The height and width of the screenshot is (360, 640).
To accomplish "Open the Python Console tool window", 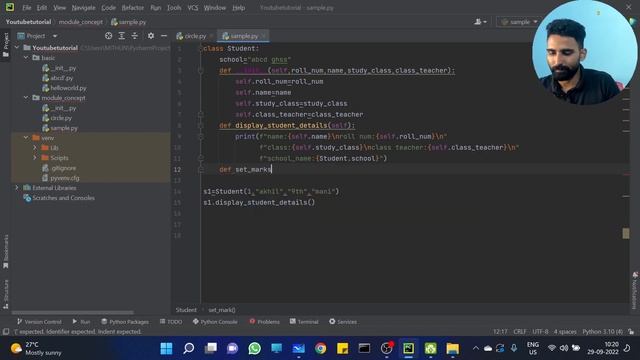I will pyautogui.click(x=215, y=322).
